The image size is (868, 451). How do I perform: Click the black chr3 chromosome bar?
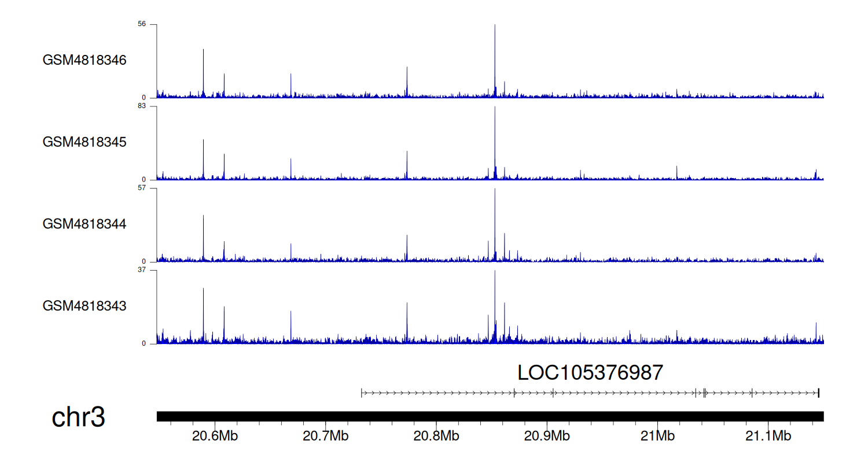click(x=490, y=416)
